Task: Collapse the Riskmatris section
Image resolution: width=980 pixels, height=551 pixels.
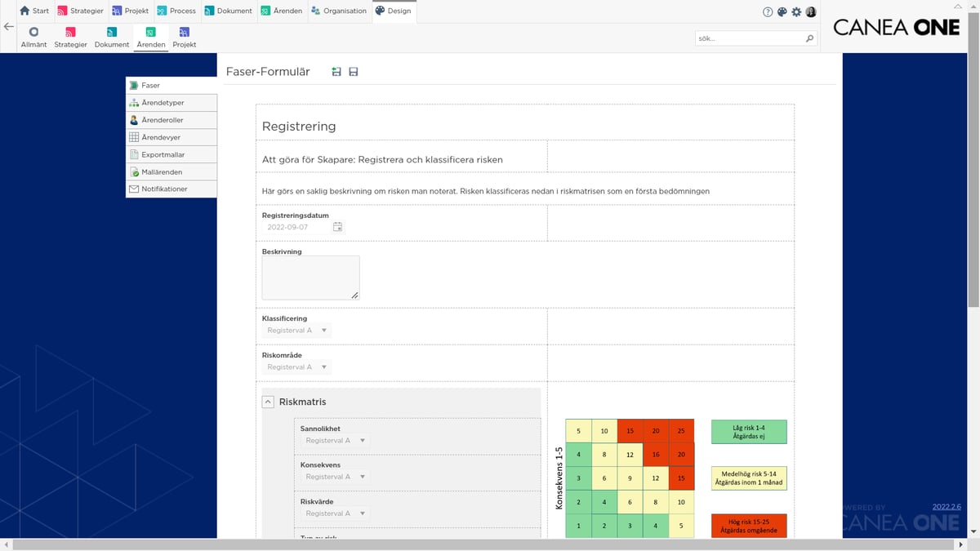Action: click(268, 402)
